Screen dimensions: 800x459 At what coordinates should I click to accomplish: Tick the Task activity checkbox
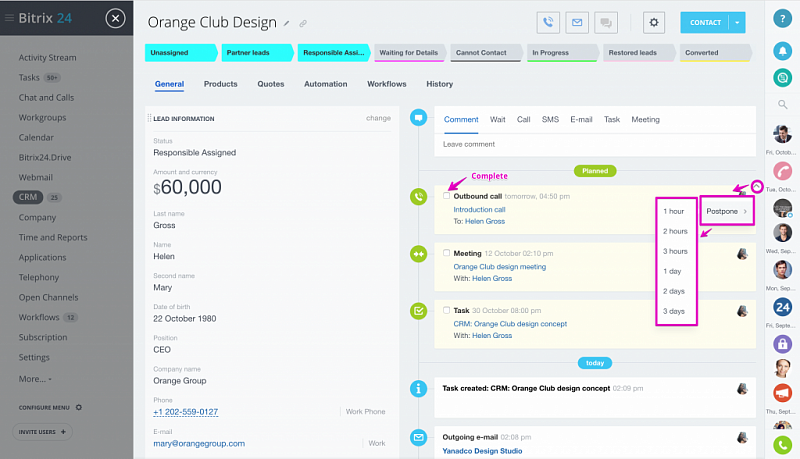(447, 310)
